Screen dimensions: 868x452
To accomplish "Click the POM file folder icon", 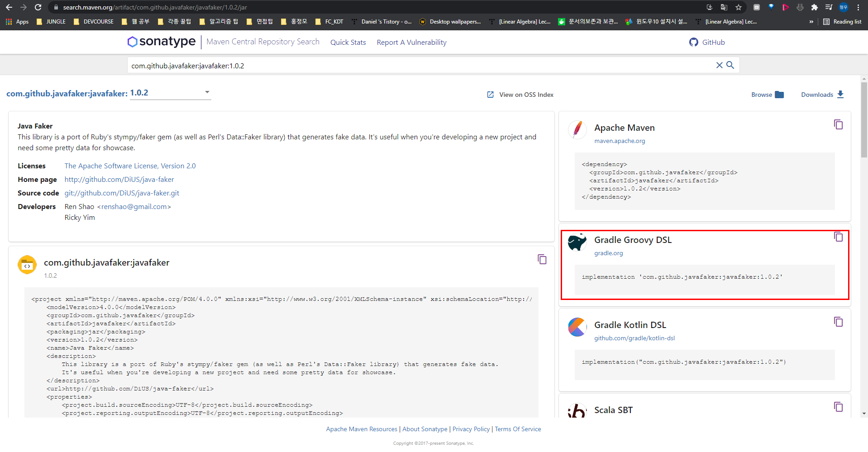I will tap(27, 265).
